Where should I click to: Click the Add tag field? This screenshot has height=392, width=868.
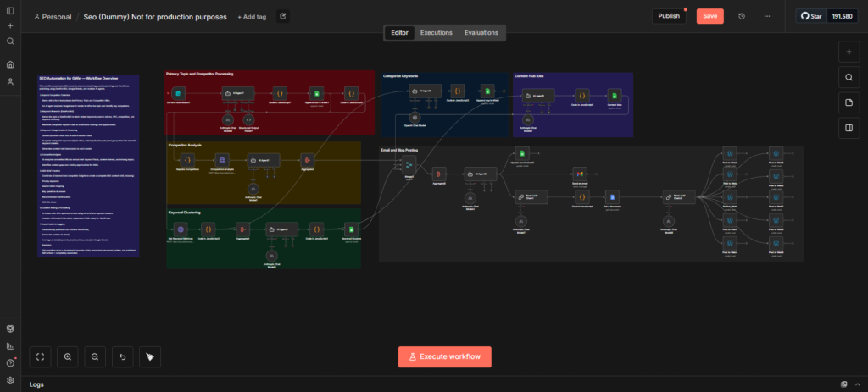coord(252,17)
